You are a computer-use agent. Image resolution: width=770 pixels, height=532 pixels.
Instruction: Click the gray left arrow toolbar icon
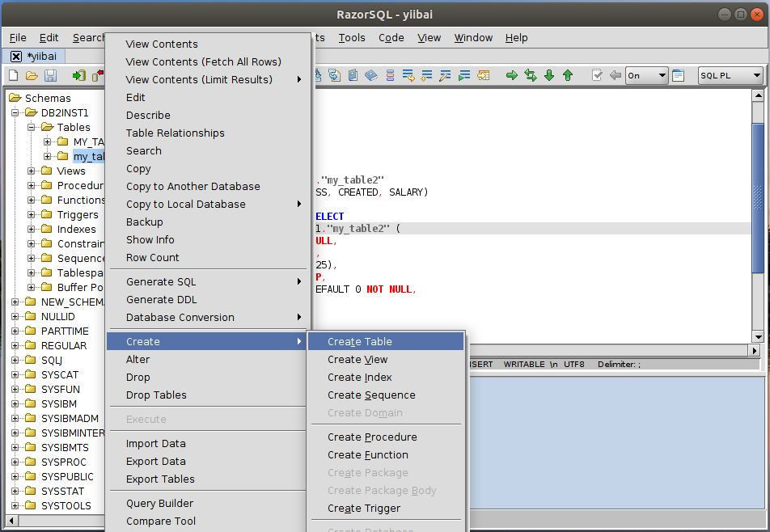pyautogui.click(x=616, y=75)
